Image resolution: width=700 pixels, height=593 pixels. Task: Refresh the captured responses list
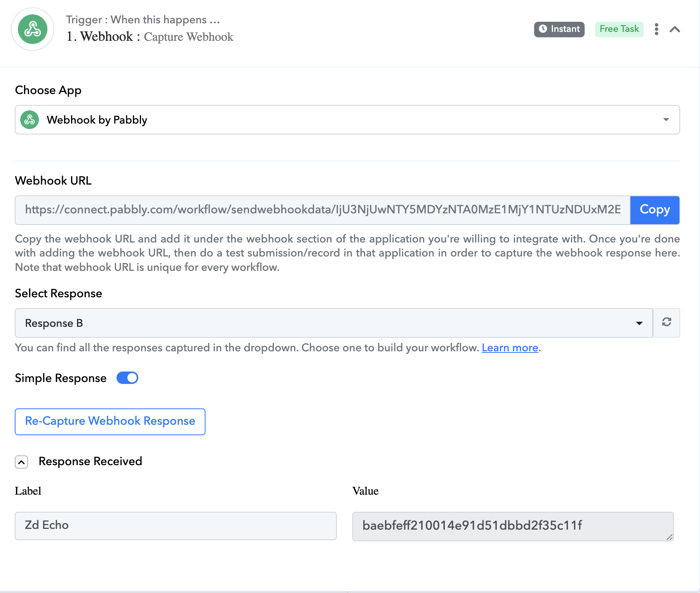pyautogui.click(x=667, y=323)
